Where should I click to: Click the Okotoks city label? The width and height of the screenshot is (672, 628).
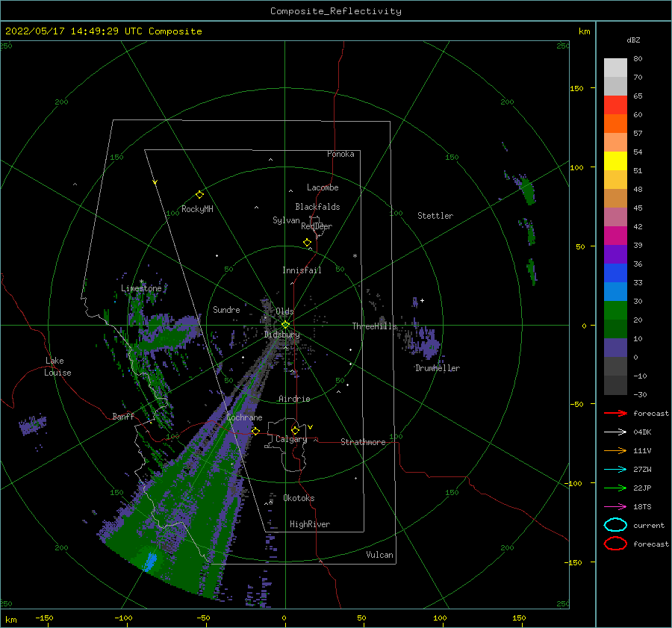pyautogui.click(x=299, y=498)
